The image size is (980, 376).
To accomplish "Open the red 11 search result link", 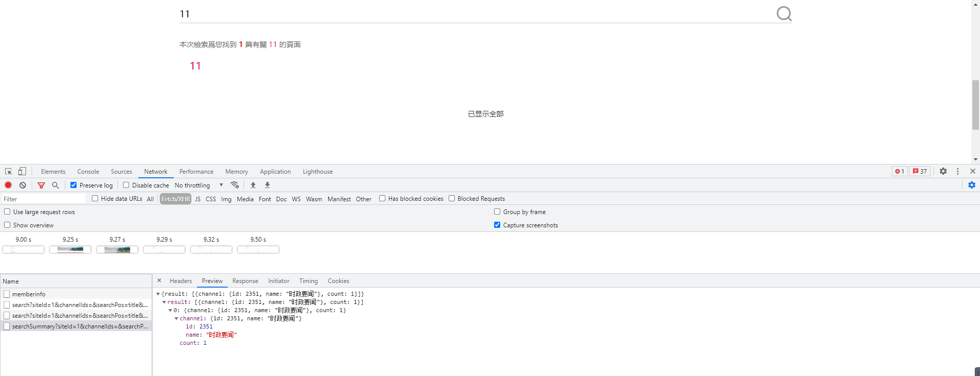I will coord(195,66).
